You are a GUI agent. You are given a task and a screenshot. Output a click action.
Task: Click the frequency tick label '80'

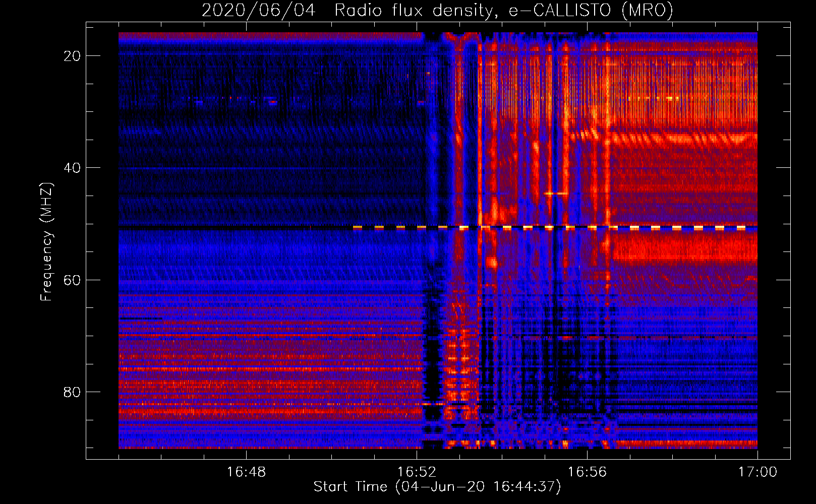coord(73,392)
